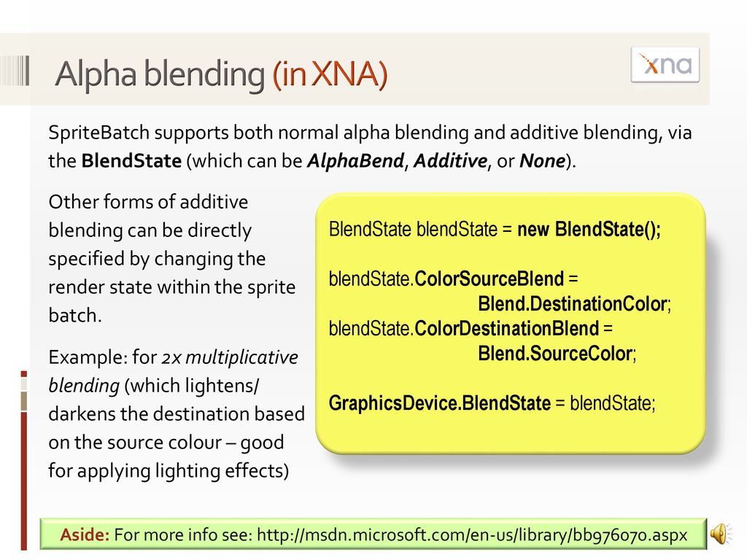The height and width of the screenshot is (560, 747).
Task: Click the striped decoration beside the title
Action: pyautogui.click(x=15, y=71)
